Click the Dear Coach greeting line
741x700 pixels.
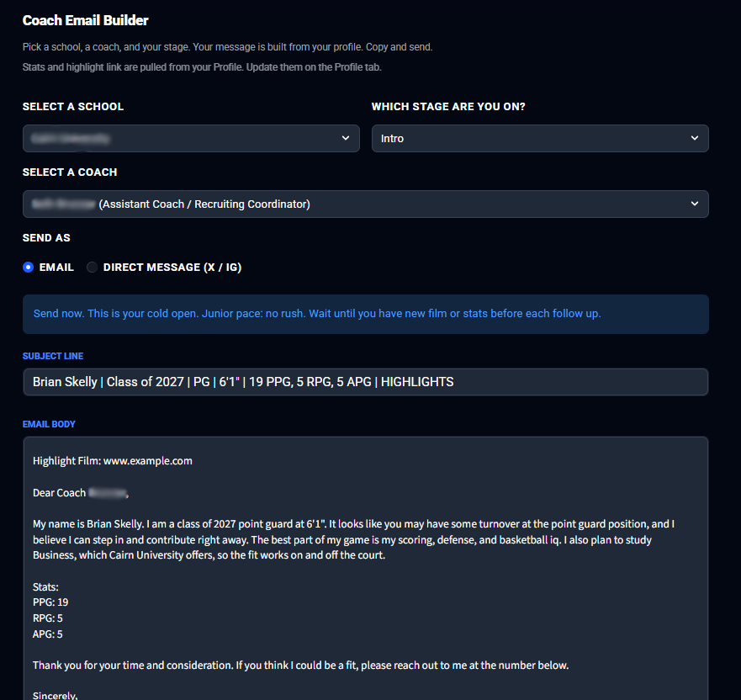(81, 493)
